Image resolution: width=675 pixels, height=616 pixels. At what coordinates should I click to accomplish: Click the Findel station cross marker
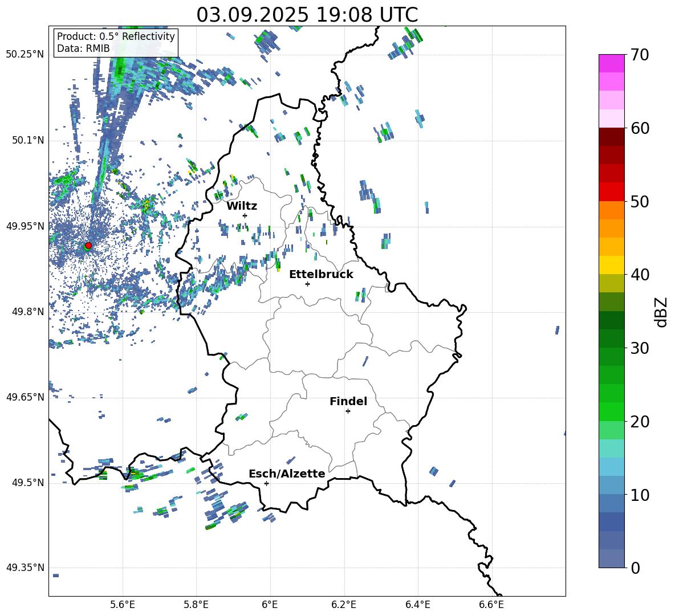pyautogui.click(x=348, y=411)
